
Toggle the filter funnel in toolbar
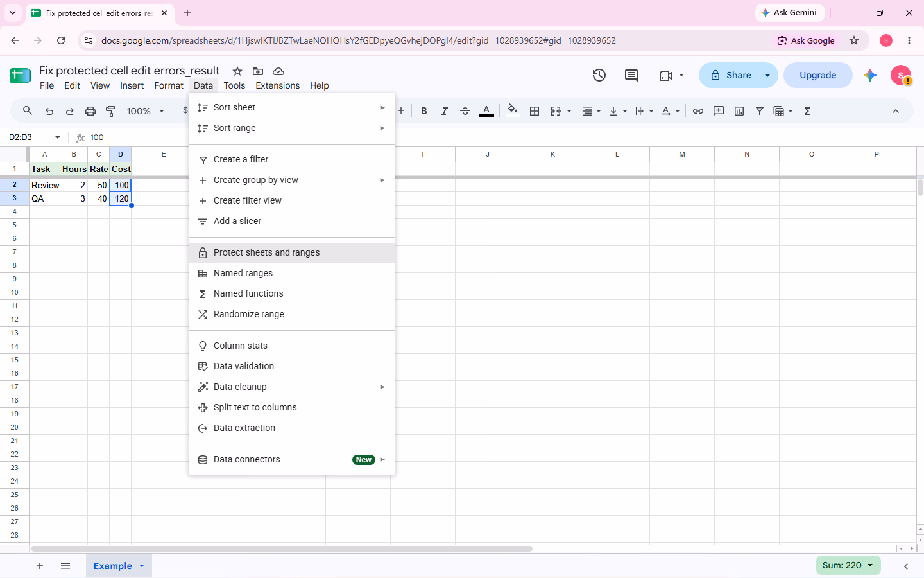pyautogui.click(x=760, y=111)
